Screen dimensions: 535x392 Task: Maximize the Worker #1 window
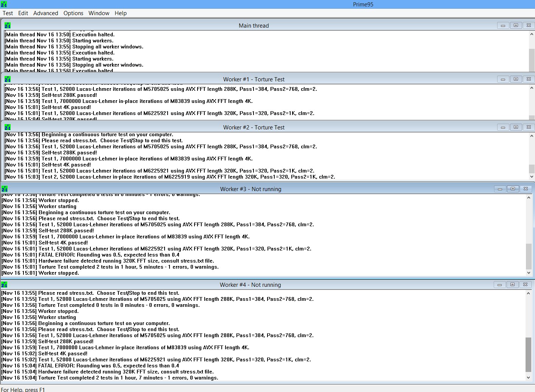[x=516, y=79]
